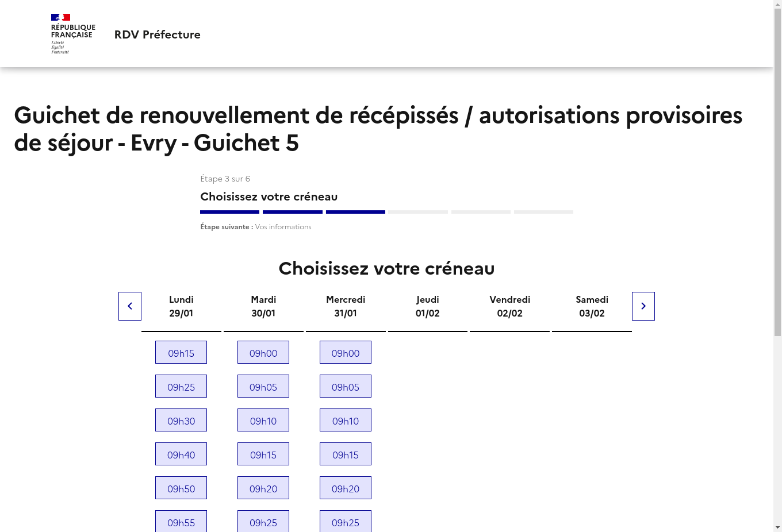This screenshot has width=782, height=532.
Task: Book the Mercredi 31/01 09h10 slot
Action: 346,421
